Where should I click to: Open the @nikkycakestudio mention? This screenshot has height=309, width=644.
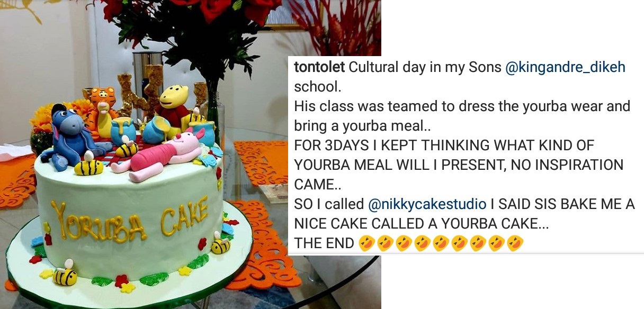[426, 204]
